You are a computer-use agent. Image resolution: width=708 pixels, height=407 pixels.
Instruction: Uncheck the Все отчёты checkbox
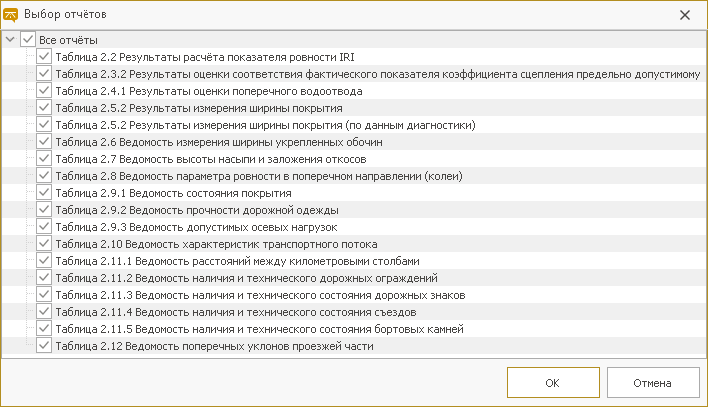coord(28,40)
